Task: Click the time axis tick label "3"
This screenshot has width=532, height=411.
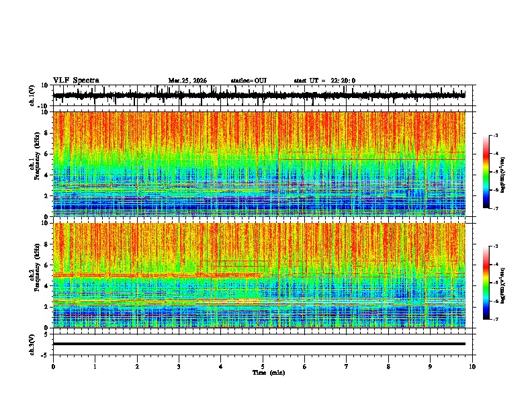Action: 179,367
